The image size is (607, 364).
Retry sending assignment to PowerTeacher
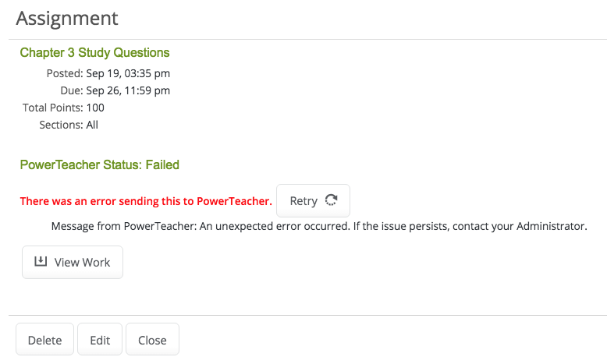pyautogui.click(x=313, y=201)
